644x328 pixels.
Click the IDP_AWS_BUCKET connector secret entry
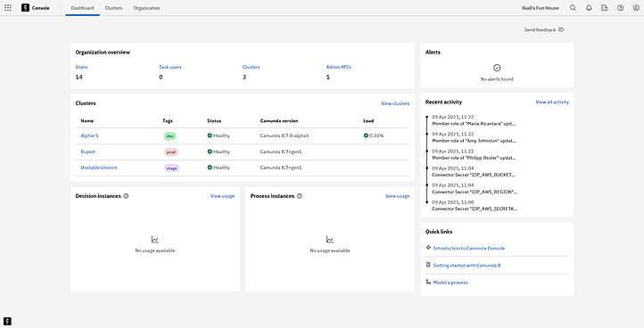click(474, 172)
